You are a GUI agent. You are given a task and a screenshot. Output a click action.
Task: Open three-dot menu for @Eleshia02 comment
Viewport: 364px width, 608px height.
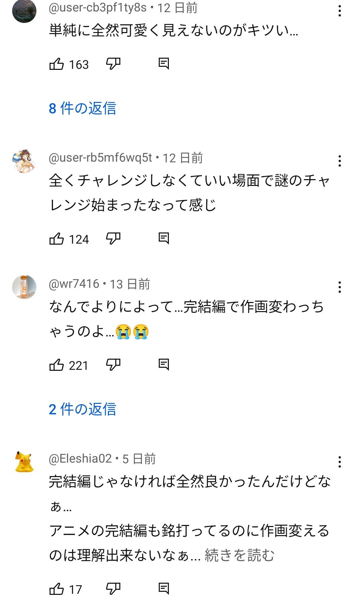click(x=340, y=462)
